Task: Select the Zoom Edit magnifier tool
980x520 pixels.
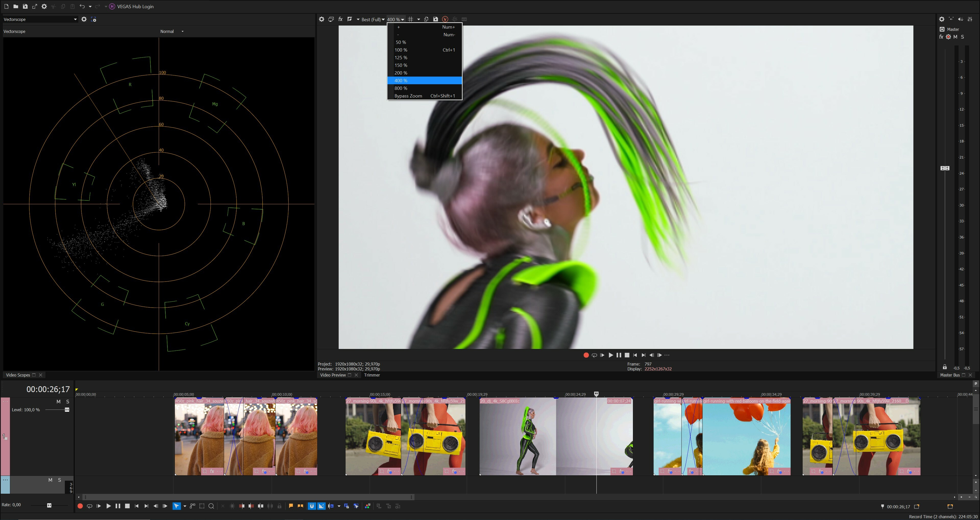Action: (x=211, y=506)
